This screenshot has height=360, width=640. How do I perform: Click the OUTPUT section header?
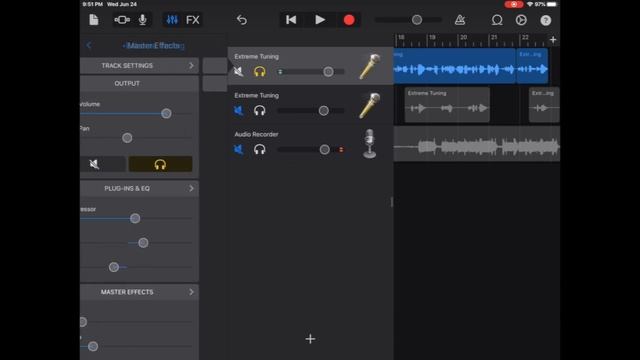(127, 83)
